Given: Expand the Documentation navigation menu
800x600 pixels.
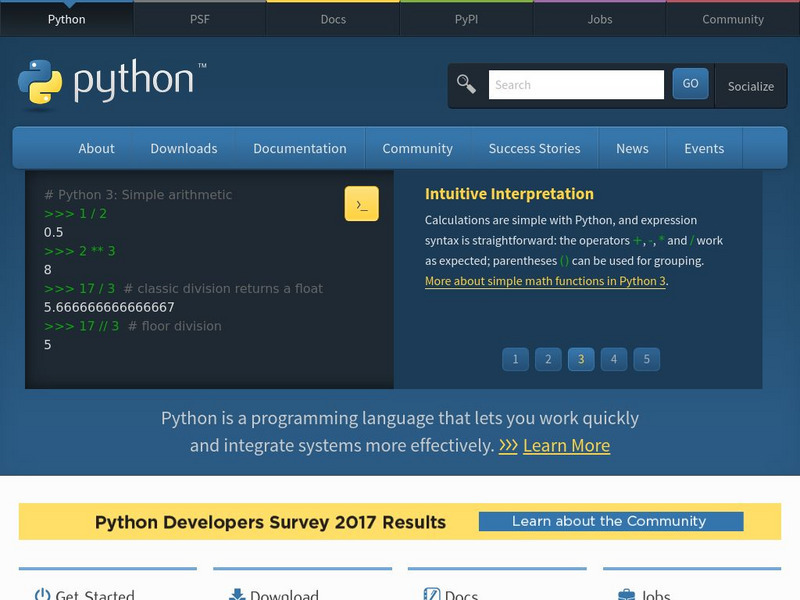Looking at the screenshot, I should coord(300,148).
